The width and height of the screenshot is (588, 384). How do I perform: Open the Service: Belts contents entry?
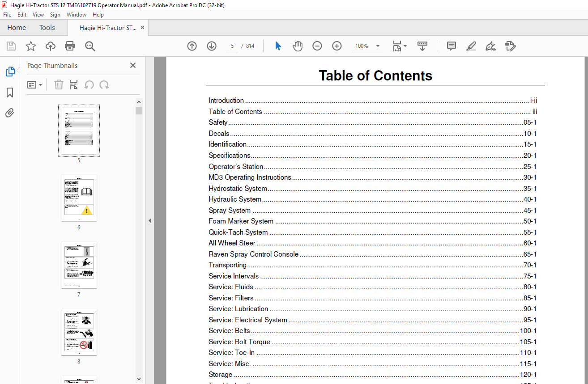(x=372, y=330)
